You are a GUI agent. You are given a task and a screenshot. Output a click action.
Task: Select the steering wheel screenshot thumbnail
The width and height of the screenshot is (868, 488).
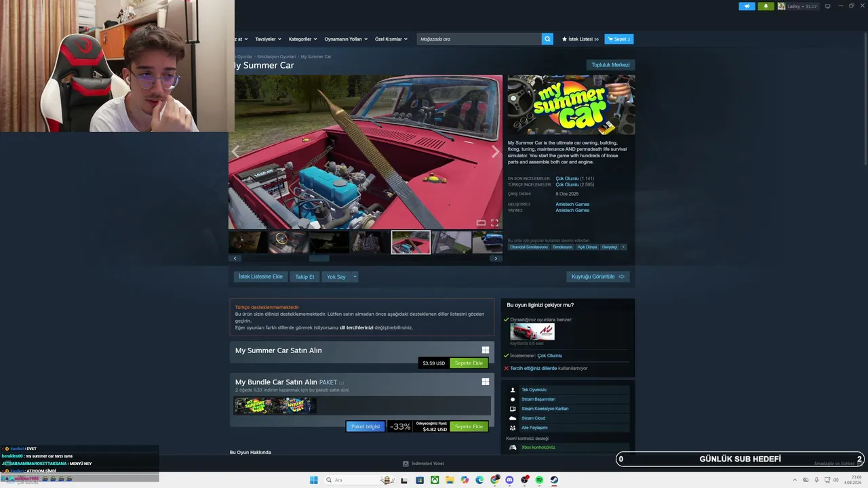click(288, 242)
